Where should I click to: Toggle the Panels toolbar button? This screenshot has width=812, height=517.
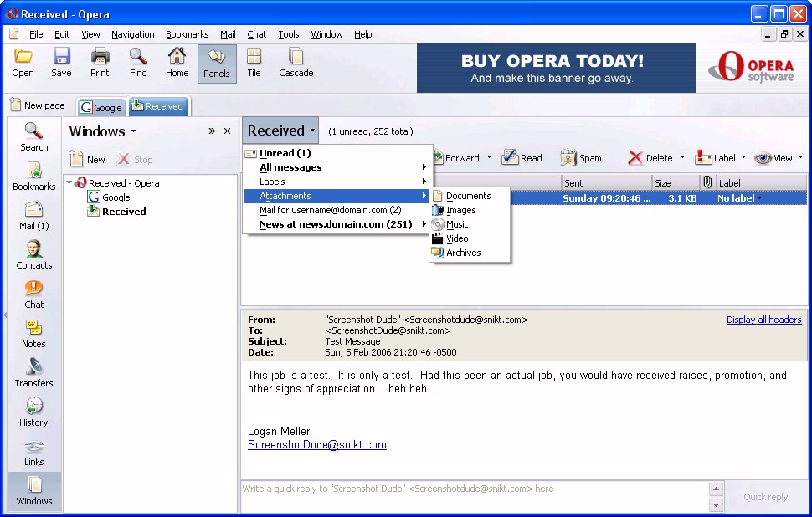[217, 63]
